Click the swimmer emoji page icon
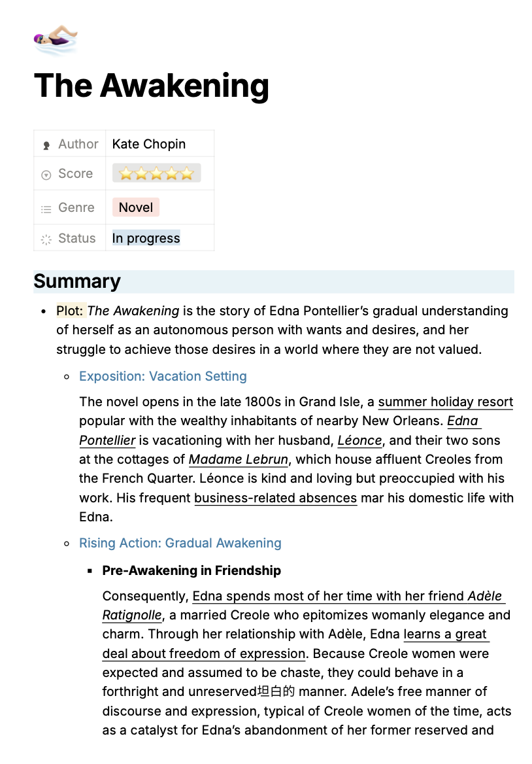The height and width of the screenshot is (764, 532). (56, 40)
